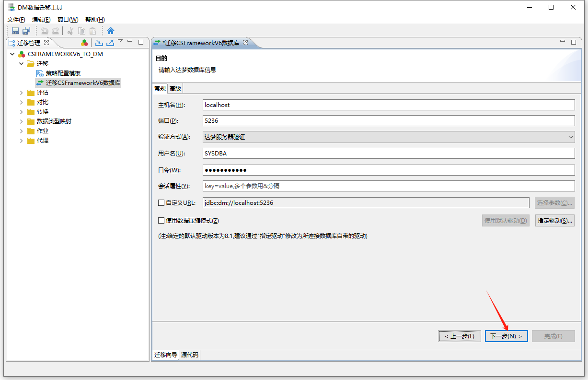Click the jdbc:dm://localhost:5236 URL field
Viewport: 588px width, 380px height.
(x=366, y=203)
